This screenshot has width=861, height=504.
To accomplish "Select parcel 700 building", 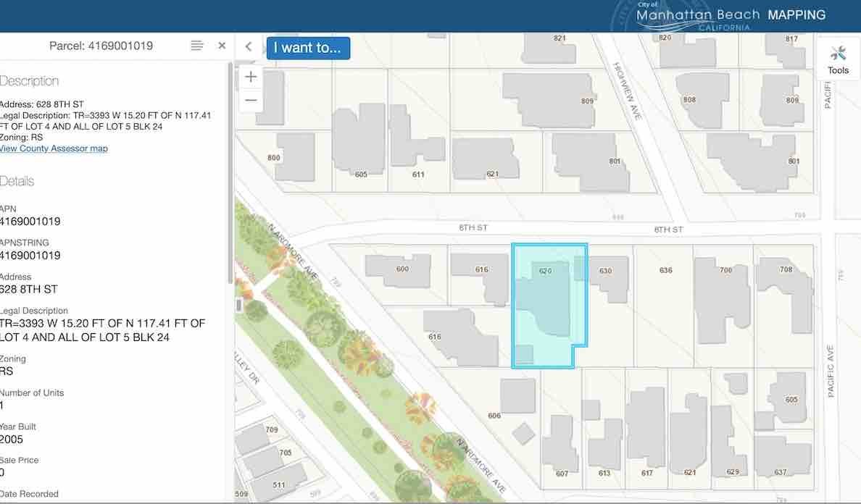I will 722,302.
